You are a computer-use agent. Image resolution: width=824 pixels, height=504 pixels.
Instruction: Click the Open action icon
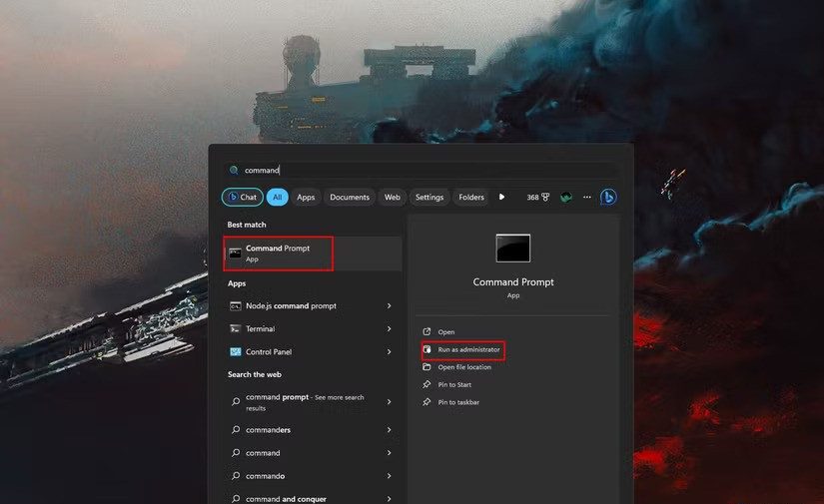pos(426,331)
